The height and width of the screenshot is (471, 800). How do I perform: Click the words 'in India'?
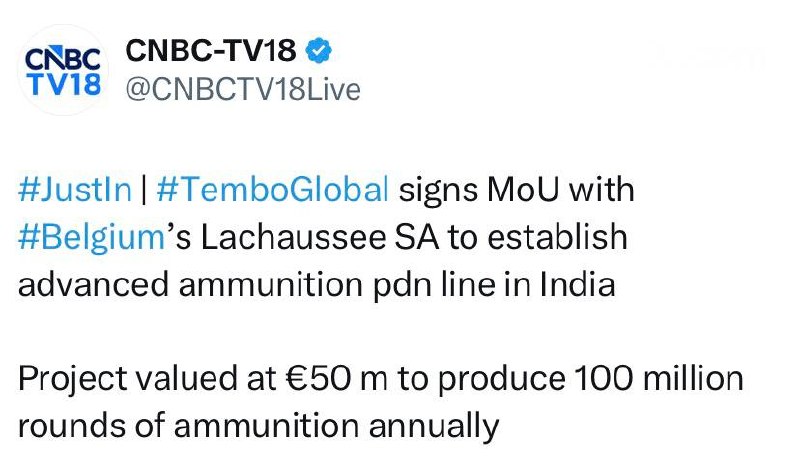coord(560,285)
